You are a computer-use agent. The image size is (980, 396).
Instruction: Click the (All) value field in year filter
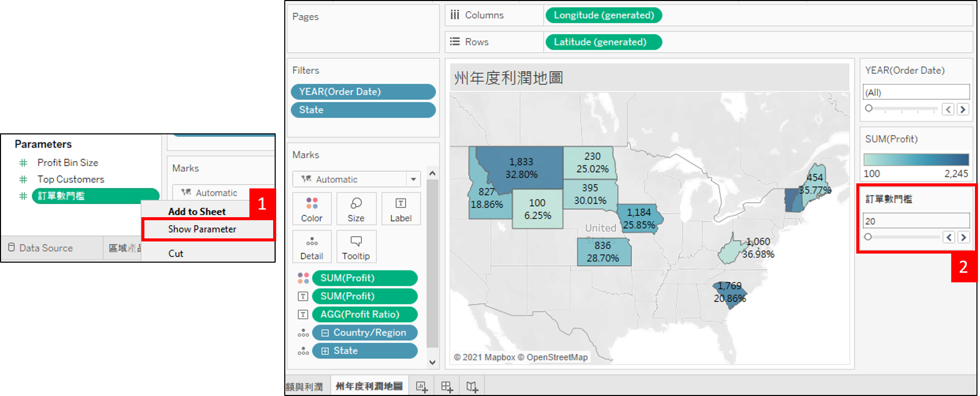(x=916, y=92)
